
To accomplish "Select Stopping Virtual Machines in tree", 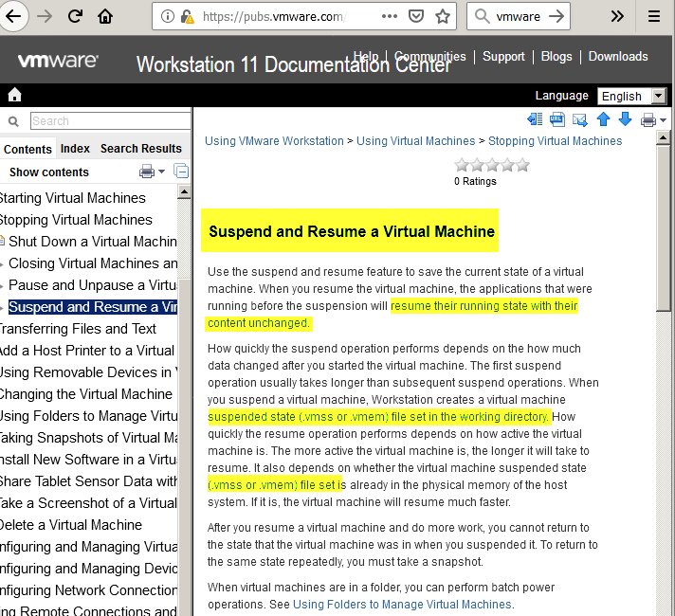I will (x=76, y=220).
